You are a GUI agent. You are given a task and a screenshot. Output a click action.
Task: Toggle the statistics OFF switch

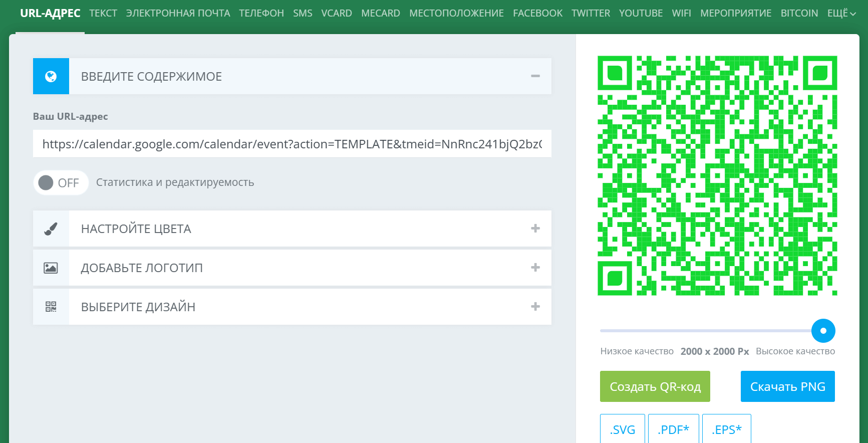pos(61,182)
